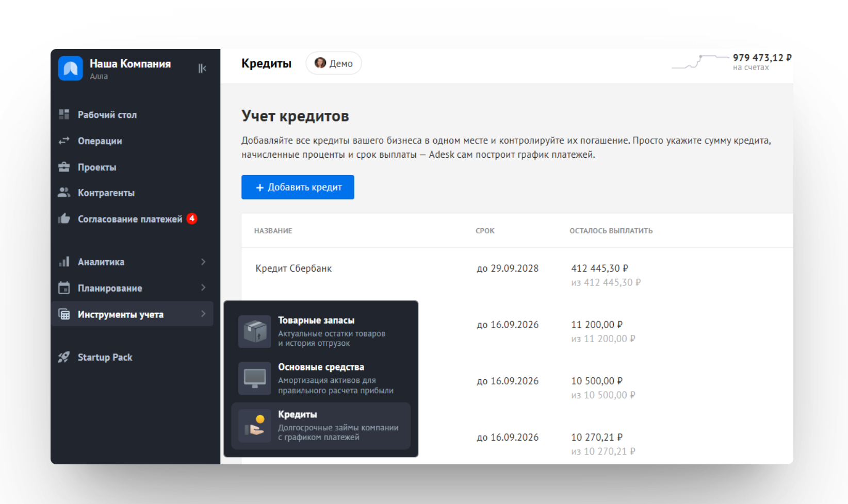
Task: Click the red badge showing 4
Action: click(192, 219)
